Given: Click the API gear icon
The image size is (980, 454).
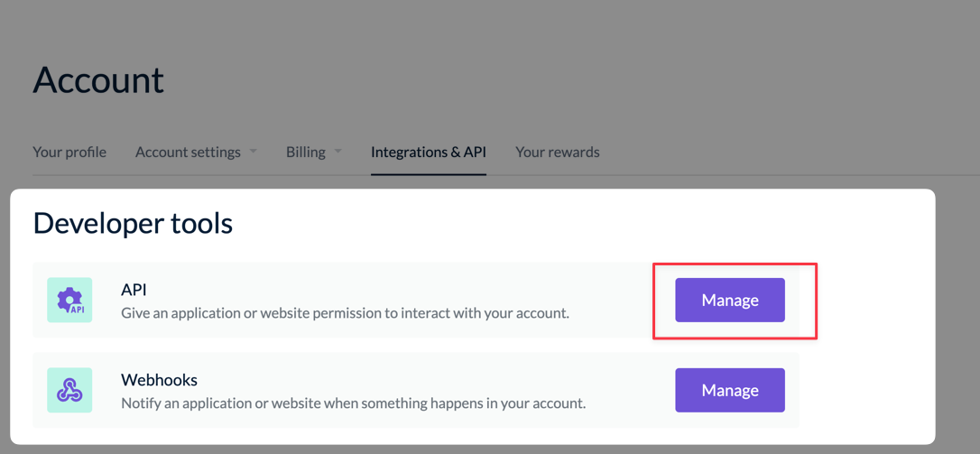Looking at the screenshot, I should click(x=69, y=300).
